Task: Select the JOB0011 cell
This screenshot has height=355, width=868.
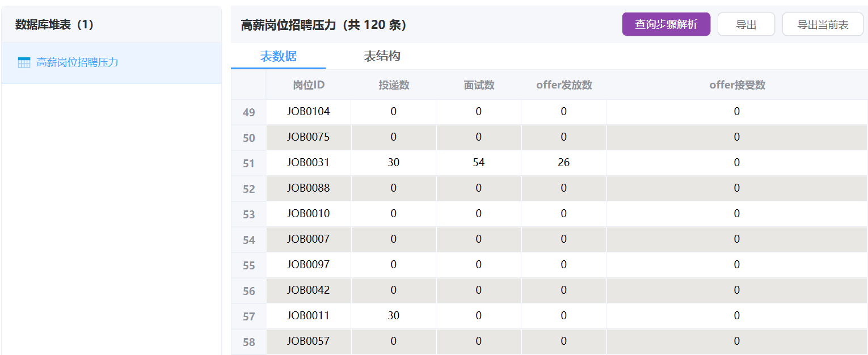Action: 308,316
